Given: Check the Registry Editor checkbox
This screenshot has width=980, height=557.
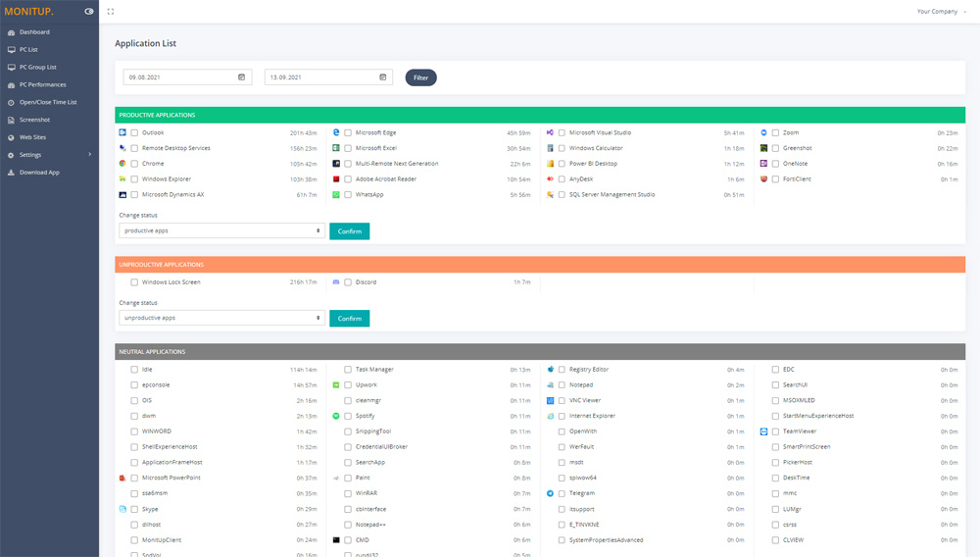Looking at the screenshot, I should coord(562,370).
